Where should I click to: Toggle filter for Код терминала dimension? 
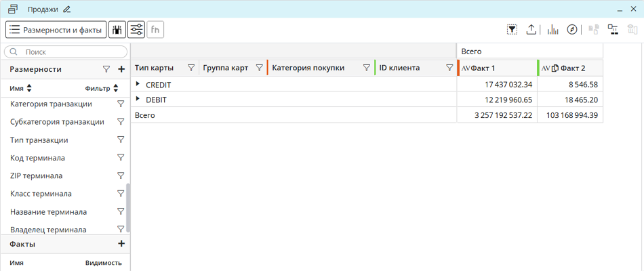click(121, 158)
